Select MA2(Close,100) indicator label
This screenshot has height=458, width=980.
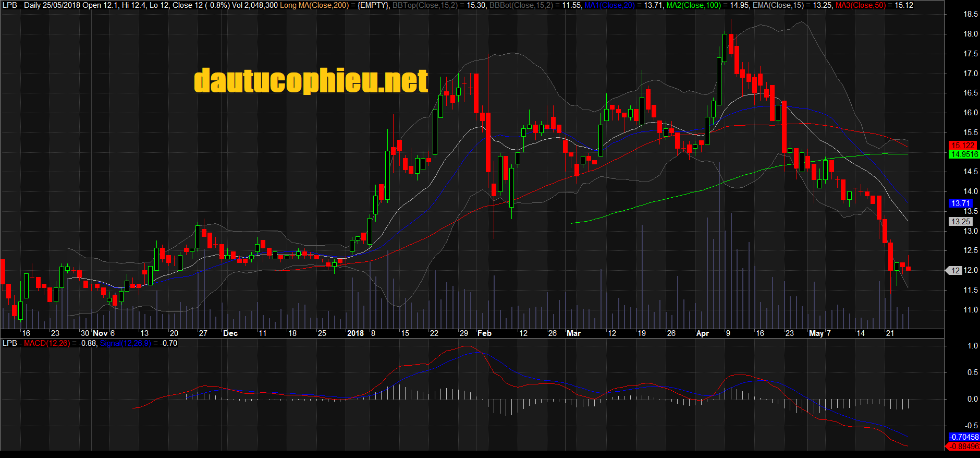[694, 5]
